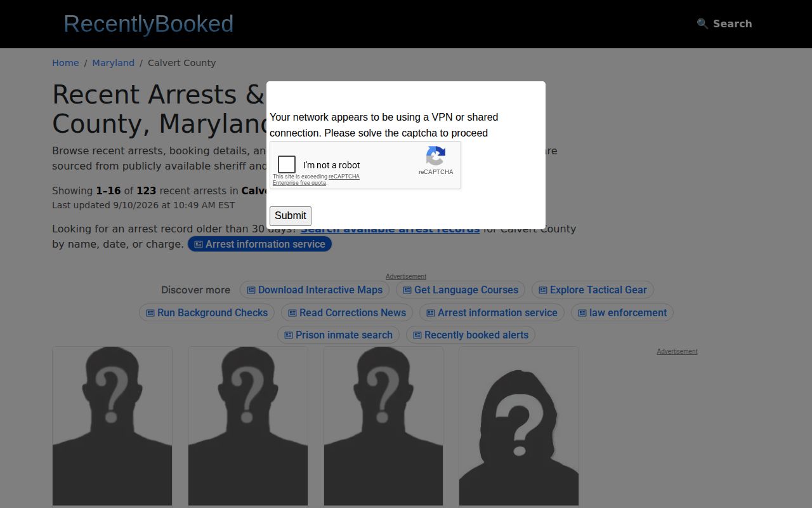Click icon beside law enforcement

(x=582, y=313)
